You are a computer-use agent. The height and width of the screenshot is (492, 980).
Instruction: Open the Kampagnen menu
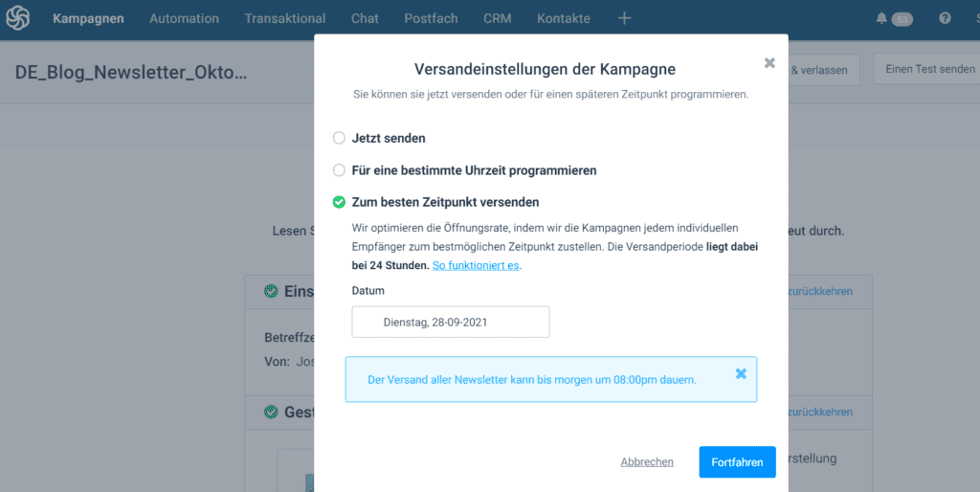click(x=88, y=19)
